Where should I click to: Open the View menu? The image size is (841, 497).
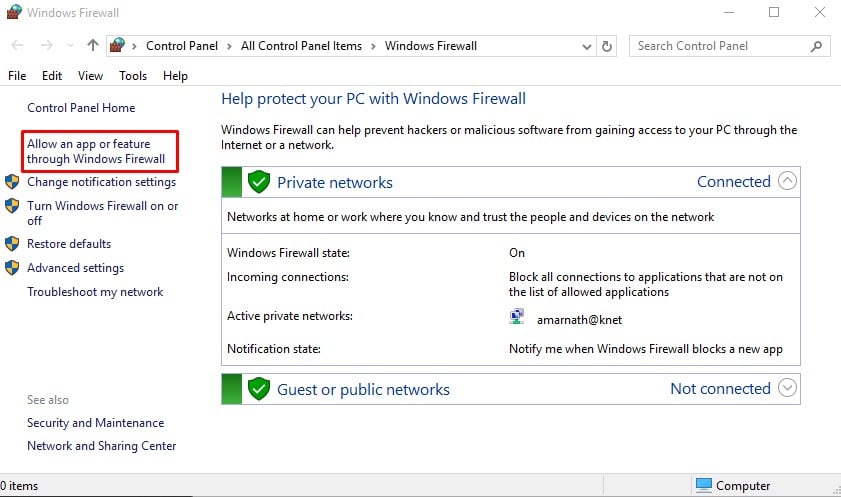pos(90,76)
